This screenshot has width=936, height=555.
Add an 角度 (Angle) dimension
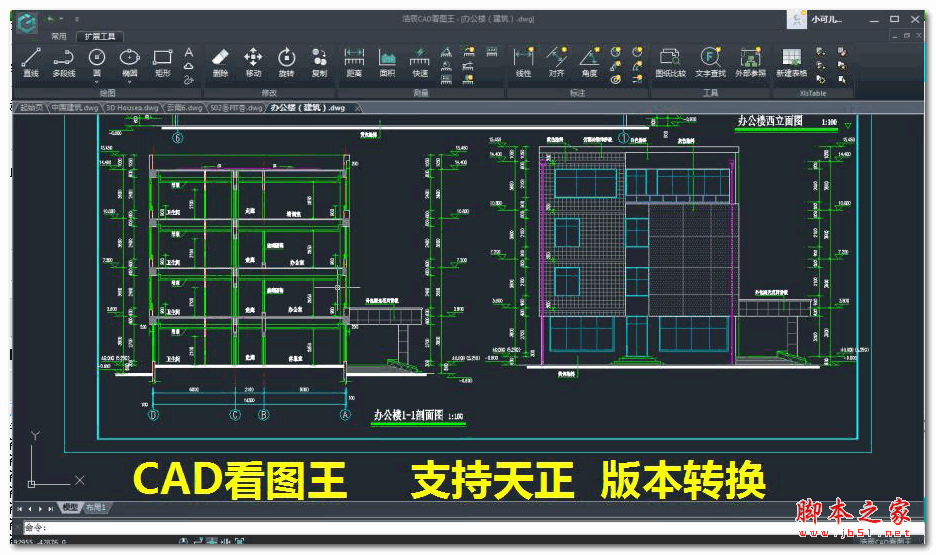[x=589, y=63]
